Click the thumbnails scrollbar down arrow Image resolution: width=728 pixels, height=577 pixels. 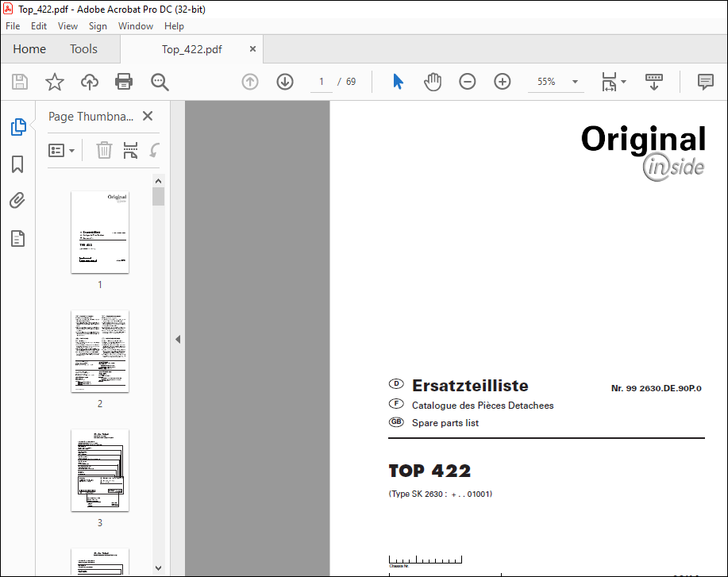pyautogui.click(x=158, y=567)
